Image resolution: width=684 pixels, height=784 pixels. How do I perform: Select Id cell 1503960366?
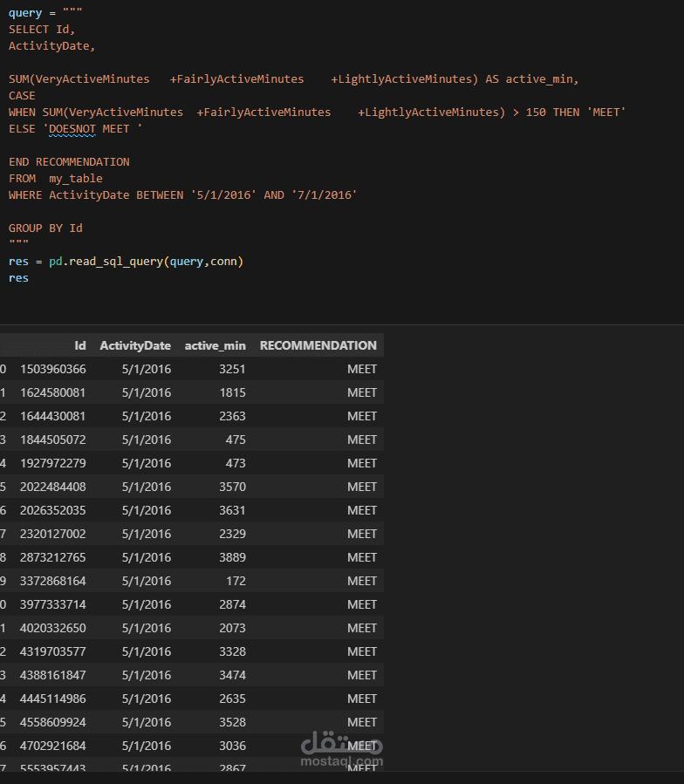coord(53,369)
